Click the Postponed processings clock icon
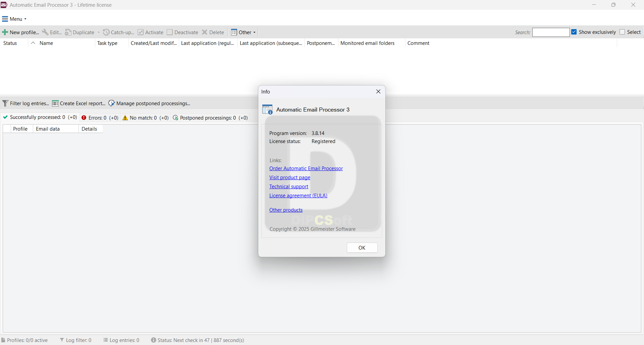This screenshot has height=345, width=644. pos(175,118)
